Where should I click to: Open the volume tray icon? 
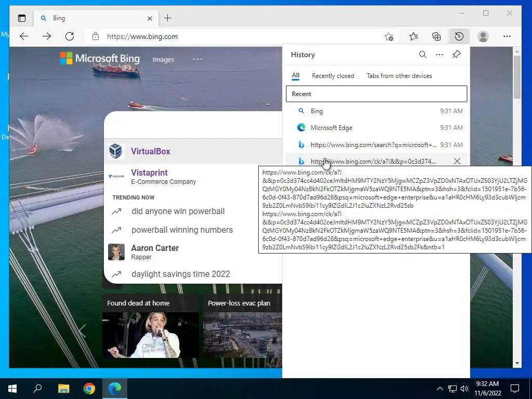coord(464,389)
